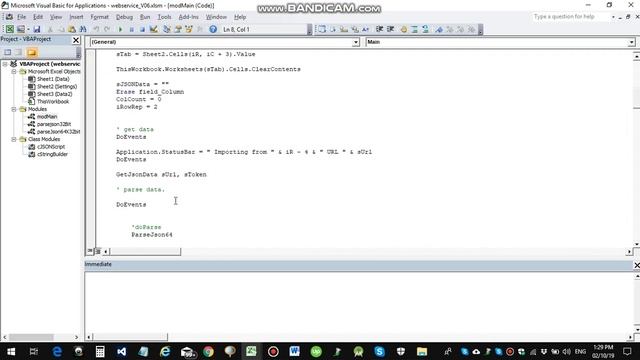640x360 pixels.
Task: Click the Redo arrow icon
Action: 107,29
